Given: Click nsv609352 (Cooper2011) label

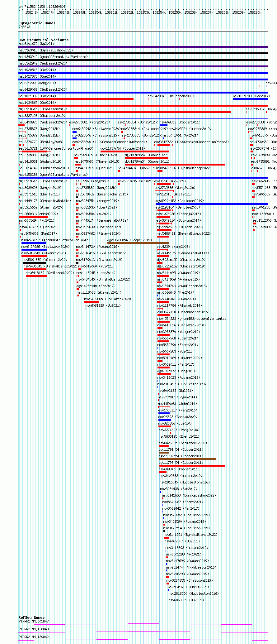Looking at the screenshot, I should [x=180, y=122].
